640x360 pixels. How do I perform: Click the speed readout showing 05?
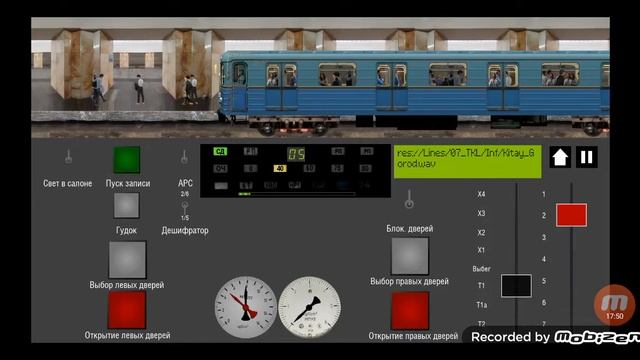pos(296,154)
